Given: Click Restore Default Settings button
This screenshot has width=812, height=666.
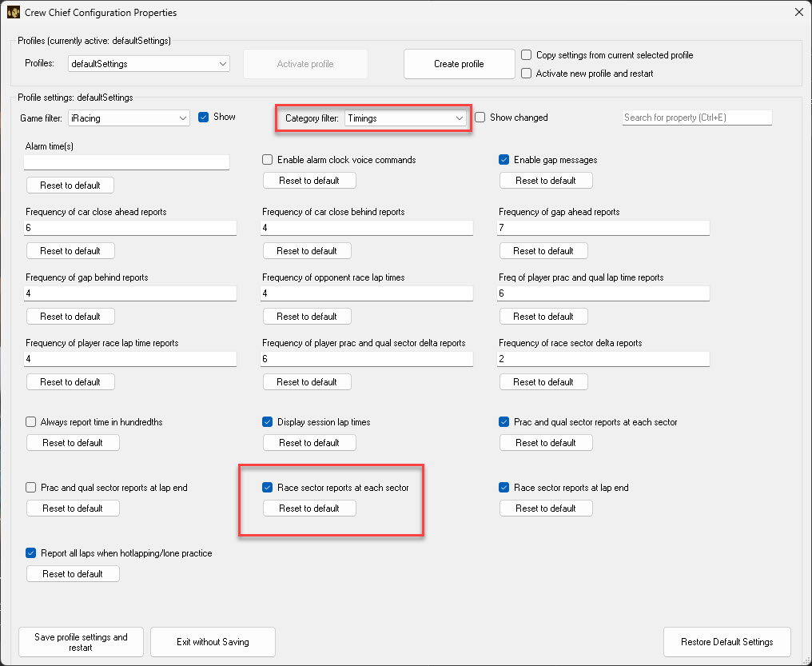Looking at the screenshot, I should [x=727, y=642].
